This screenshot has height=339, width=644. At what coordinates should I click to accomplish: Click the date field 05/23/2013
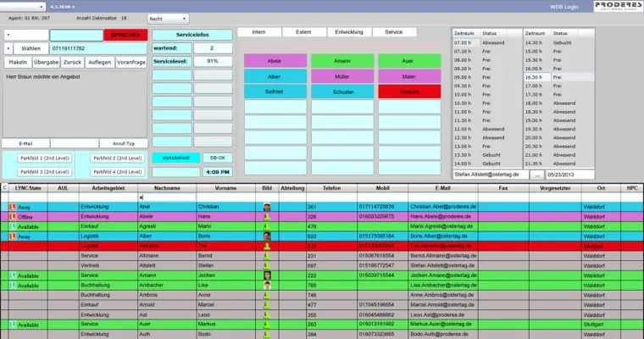[570, 175]
